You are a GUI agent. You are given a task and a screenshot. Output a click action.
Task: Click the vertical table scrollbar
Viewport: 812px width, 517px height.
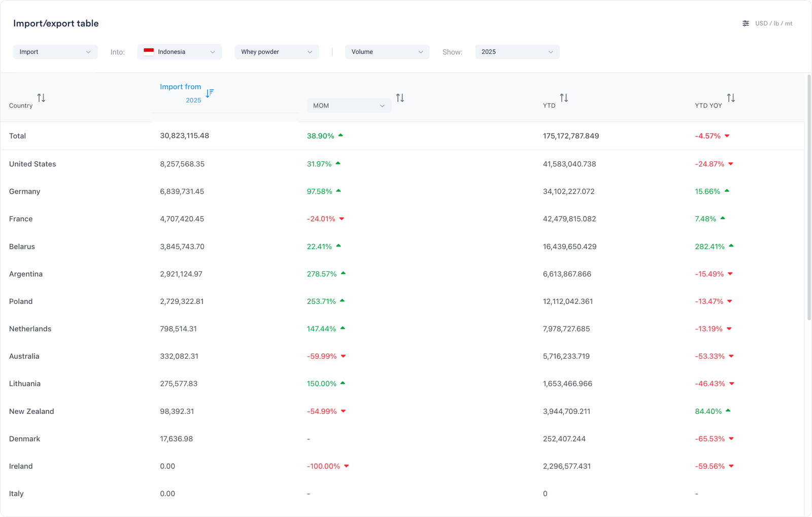(x=809, y=198)
